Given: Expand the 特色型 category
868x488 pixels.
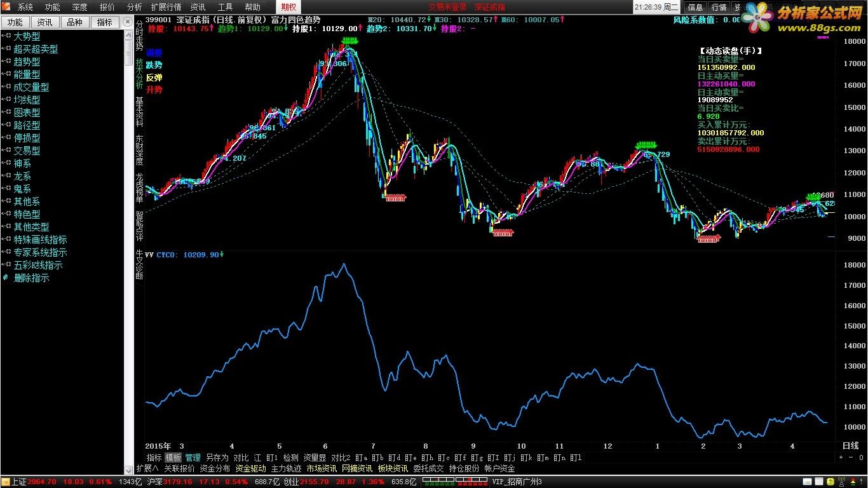Looking at the screenshot, I should (27, 214).
